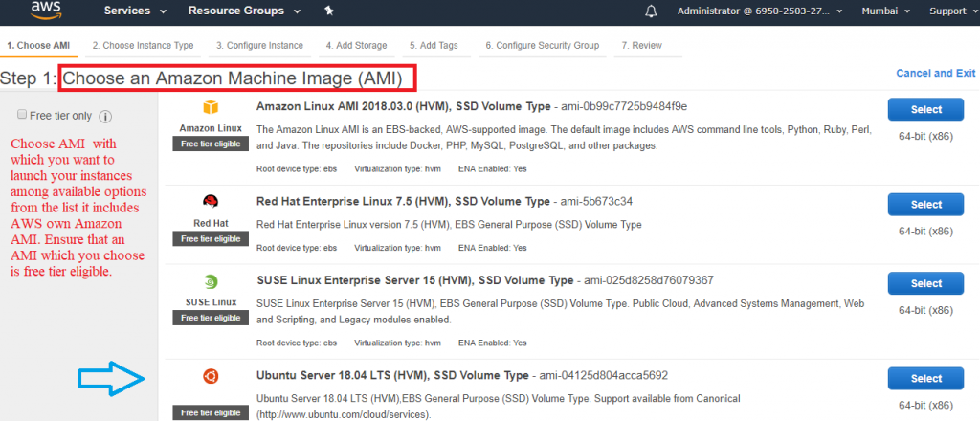Click the Ubuntu logo icon
This screenshot has width=980, height=421.
point(211,376)
